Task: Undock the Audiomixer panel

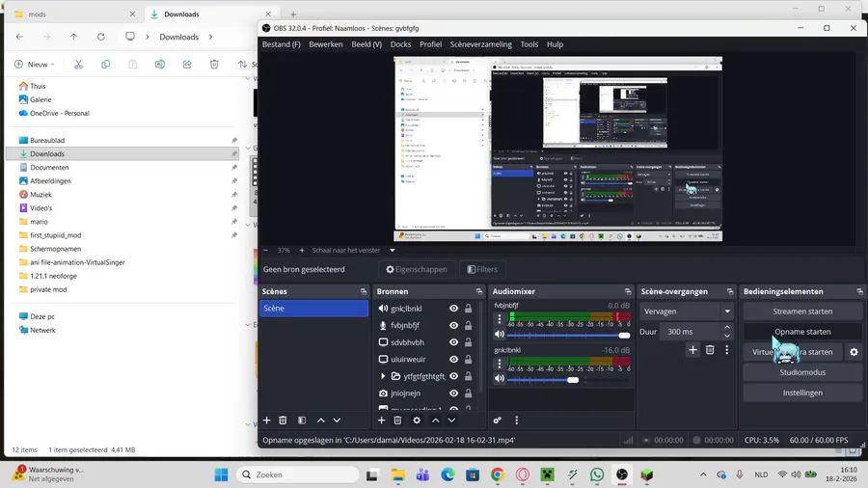Action: click(x=628, y=291)
